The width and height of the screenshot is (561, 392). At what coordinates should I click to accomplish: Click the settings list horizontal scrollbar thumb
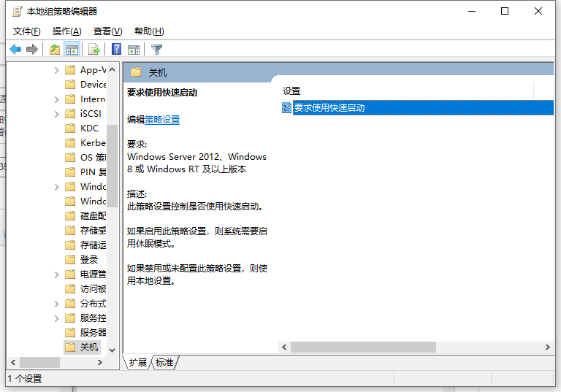pos(363,347)
